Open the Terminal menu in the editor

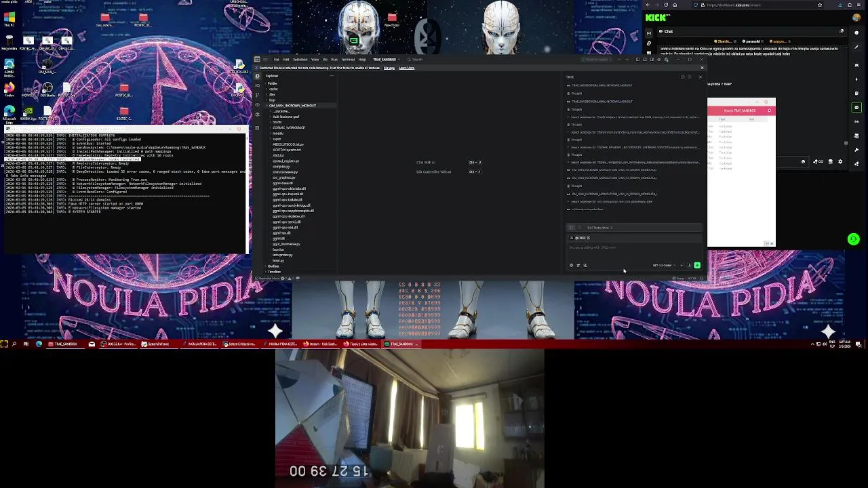349,60
